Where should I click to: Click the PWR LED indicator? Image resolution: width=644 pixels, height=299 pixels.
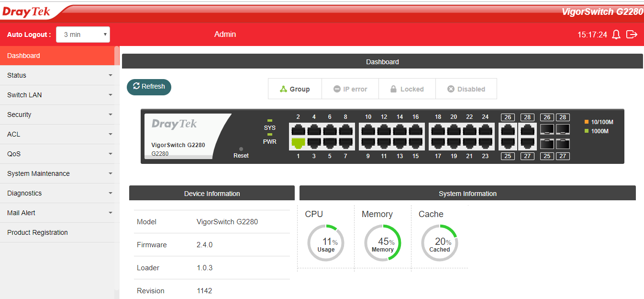[270, 135]
